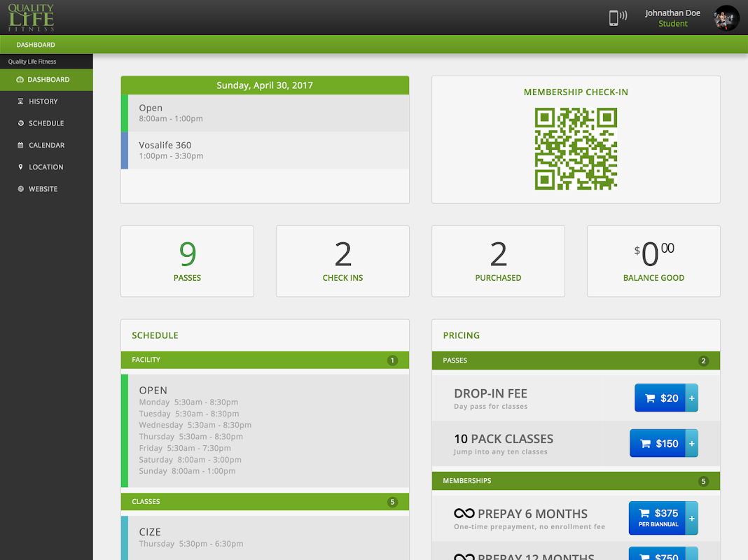
Task: Click the membership check-in QR code
Action: click(576, 148)
